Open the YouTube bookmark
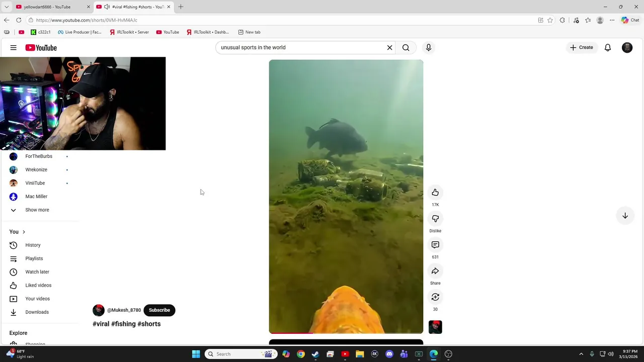Viewport: 644px width, 362px height. coord(168,32)
